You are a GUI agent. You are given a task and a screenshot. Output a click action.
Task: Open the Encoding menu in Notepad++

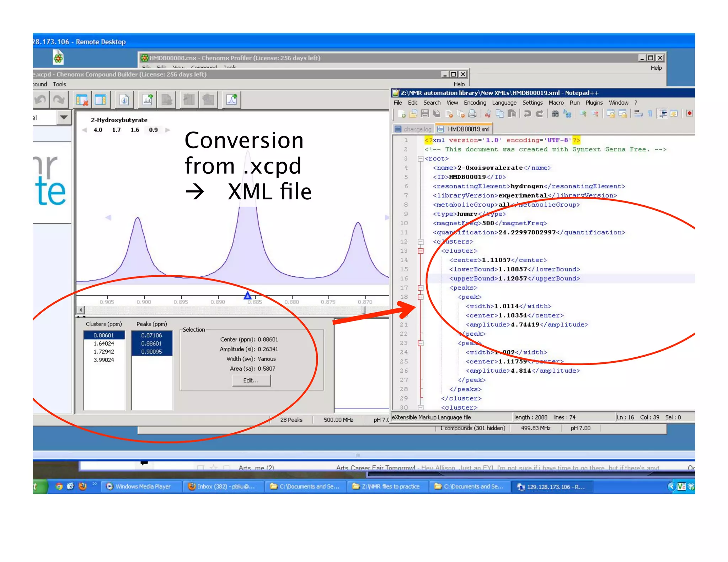coord(475,103)
